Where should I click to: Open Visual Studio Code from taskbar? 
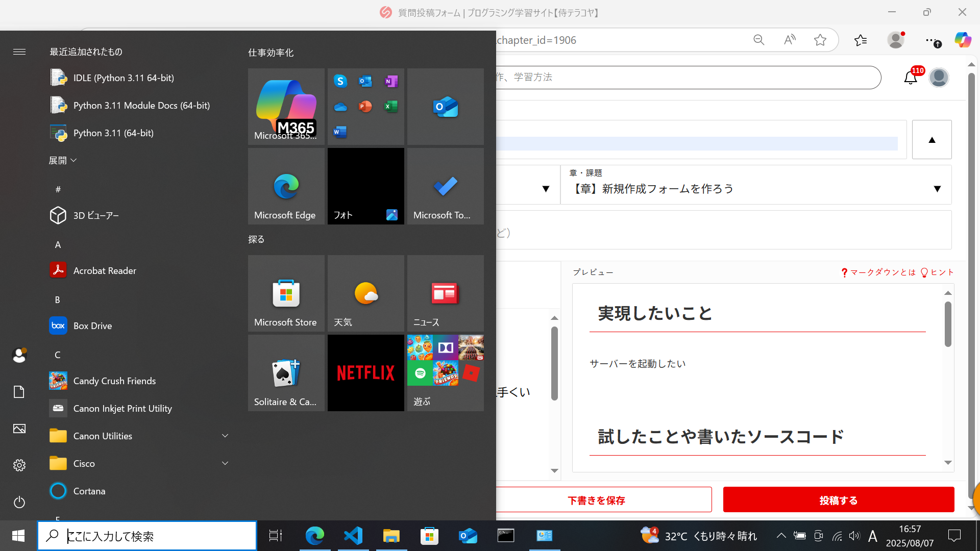coord(353,536)
